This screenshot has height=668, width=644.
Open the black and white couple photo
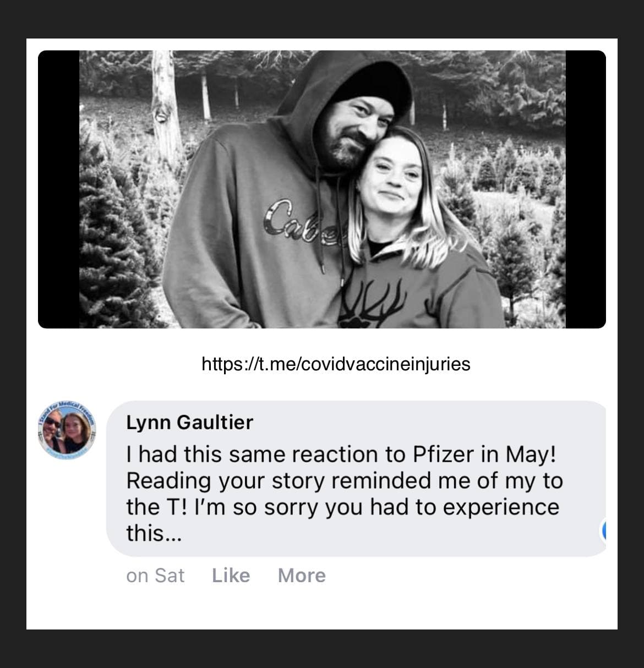[x=322, y=189]
